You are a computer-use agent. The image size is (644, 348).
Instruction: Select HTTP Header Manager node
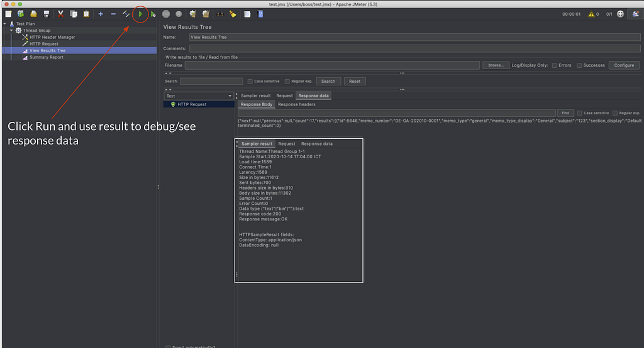52,37
